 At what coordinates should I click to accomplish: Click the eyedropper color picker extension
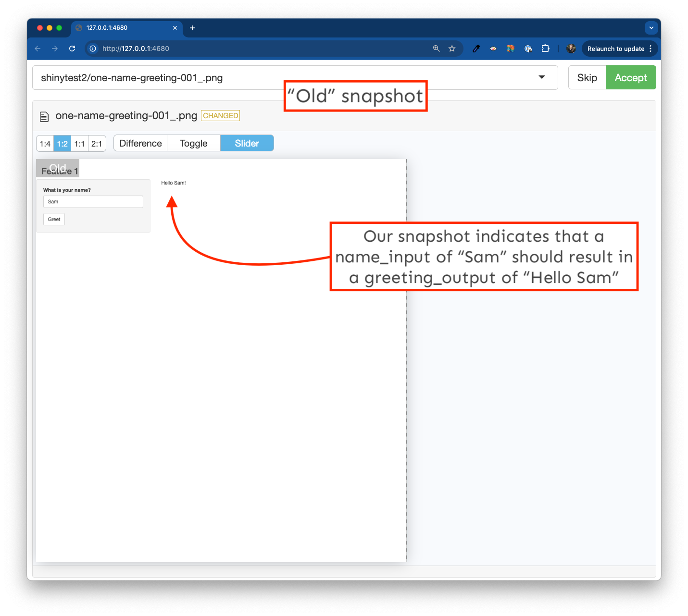coord(476,49)
